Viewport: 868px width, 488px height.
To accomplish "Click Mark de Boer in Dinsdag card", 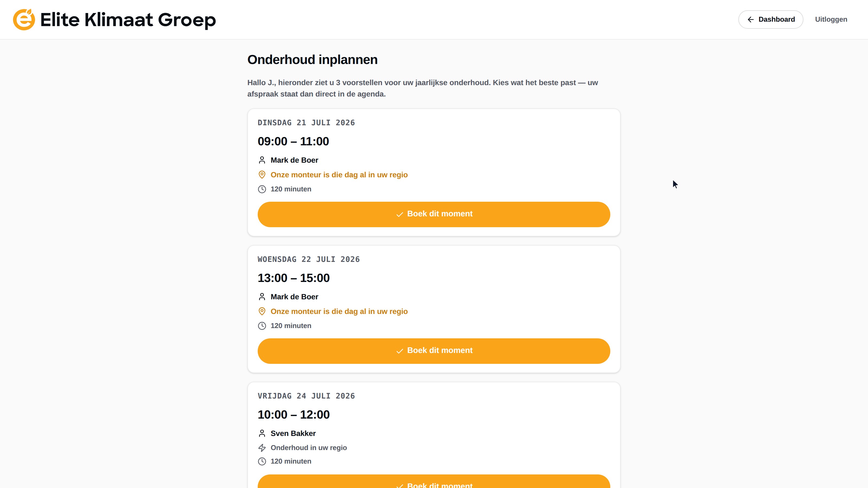I will pos(294,160).
